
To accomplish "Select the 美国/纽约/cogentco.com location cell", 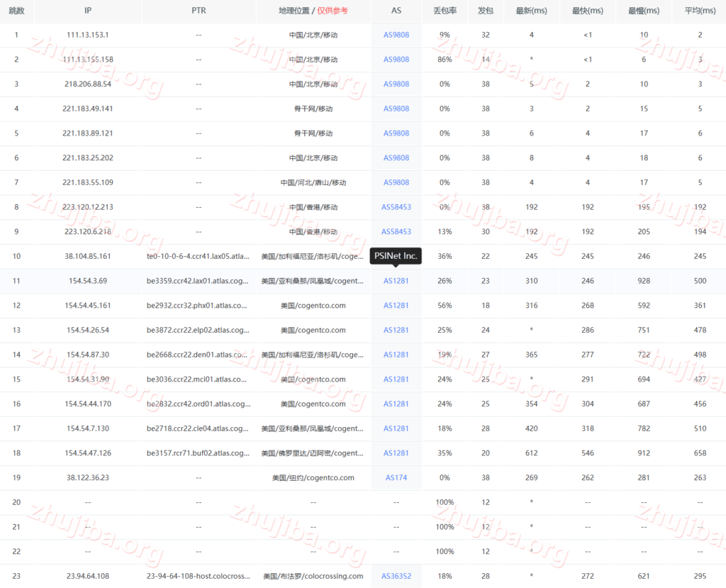I will click(x=313, y=477).
